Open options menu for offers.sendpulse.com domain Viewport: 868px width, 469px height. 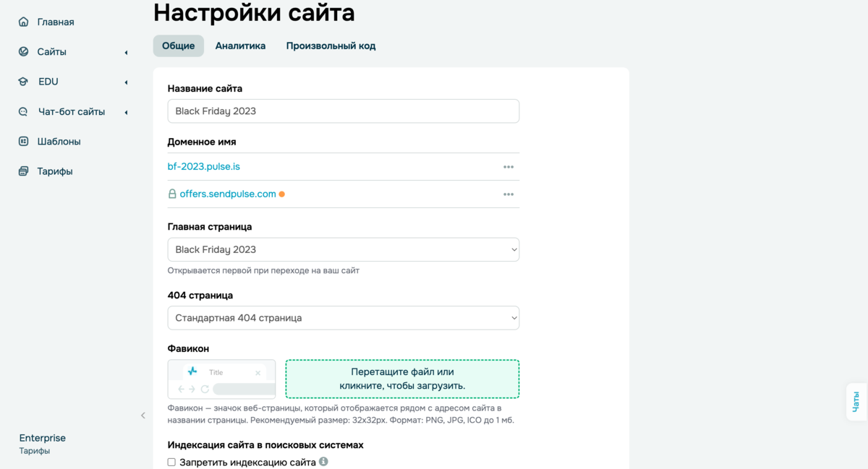coord(509,194)
